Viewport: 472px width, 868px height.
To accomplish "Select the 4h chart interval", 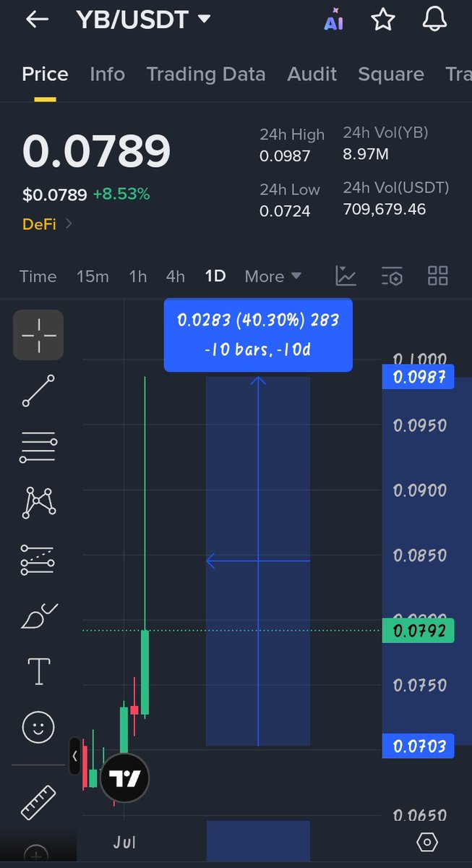I will coord(176,276).
